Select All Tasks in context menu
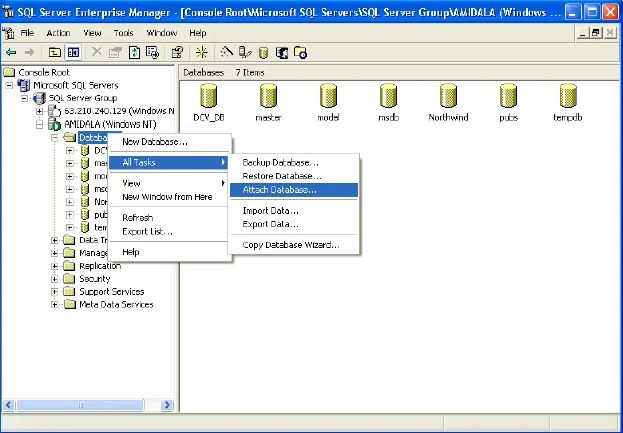The width and height of the screenshot is (623, 433). 170,162
